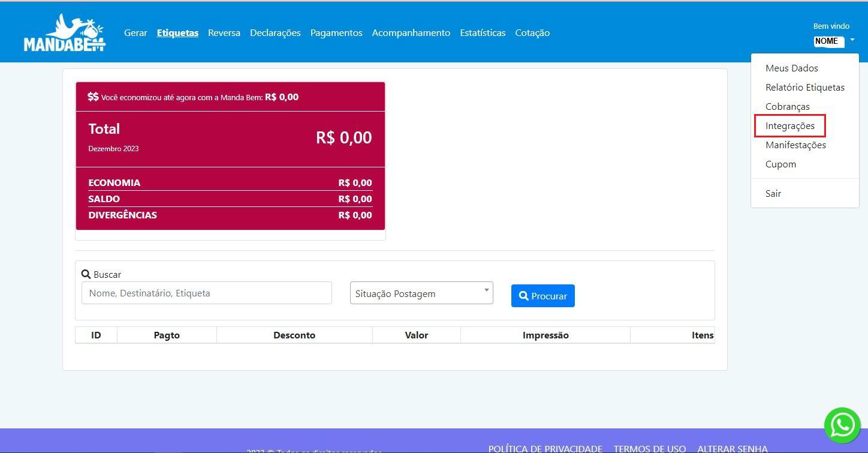
Task: Choose Meus Dados in the dropdown
Action: (791, 68)
